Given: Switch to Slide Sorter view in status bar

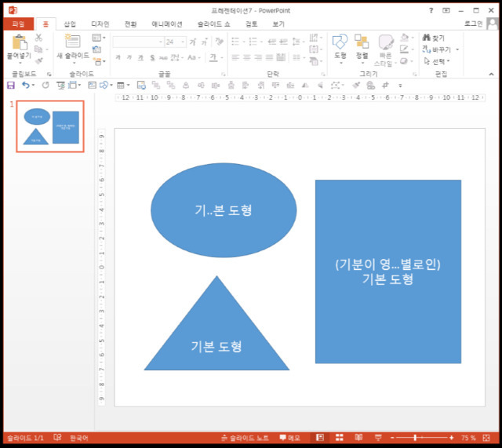Looking at the screenshot, I should click(339, 437).
